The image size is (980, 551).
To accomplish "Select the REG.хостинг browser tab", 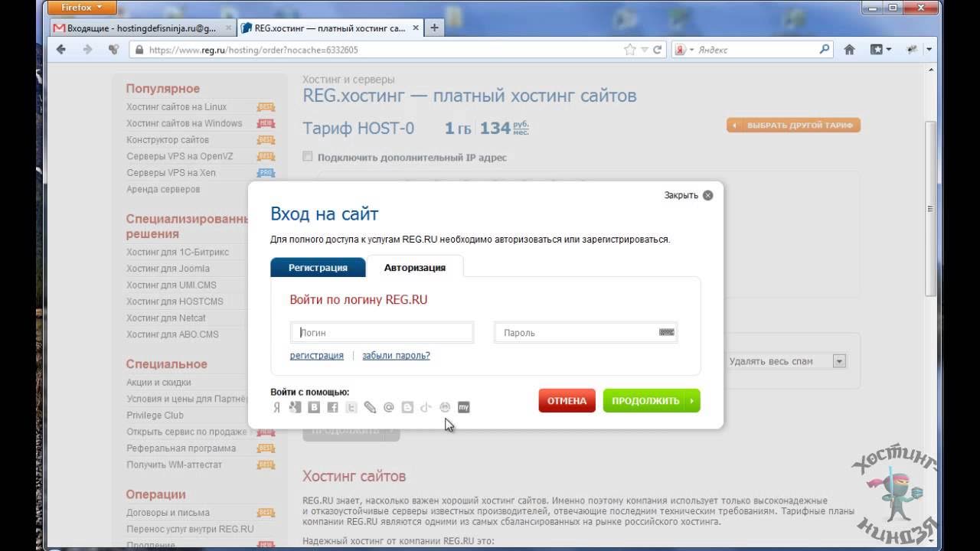I will point(330,28).
